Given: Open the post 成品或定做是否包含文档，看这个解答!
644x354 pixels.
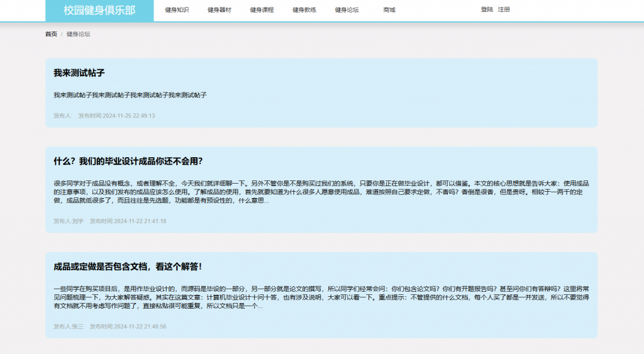Looking at the screenshot, I should 128,267.
